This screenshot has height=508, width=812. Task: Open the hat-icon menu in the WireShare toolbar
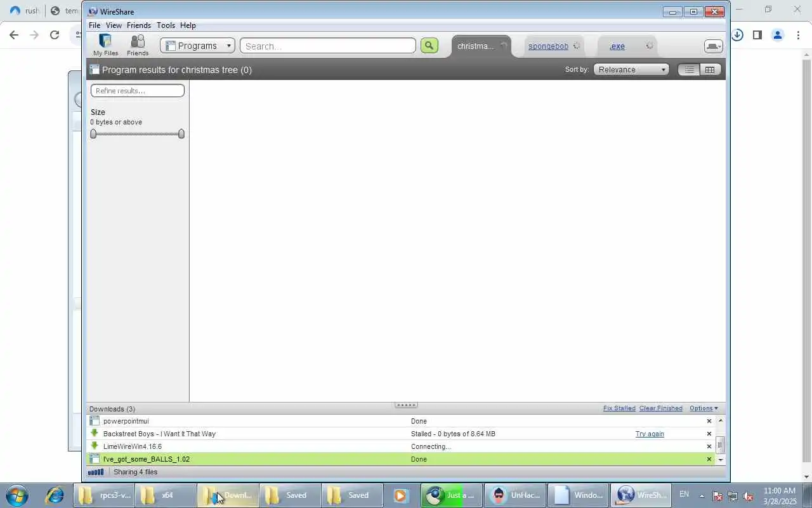click(x=713, y=46)
